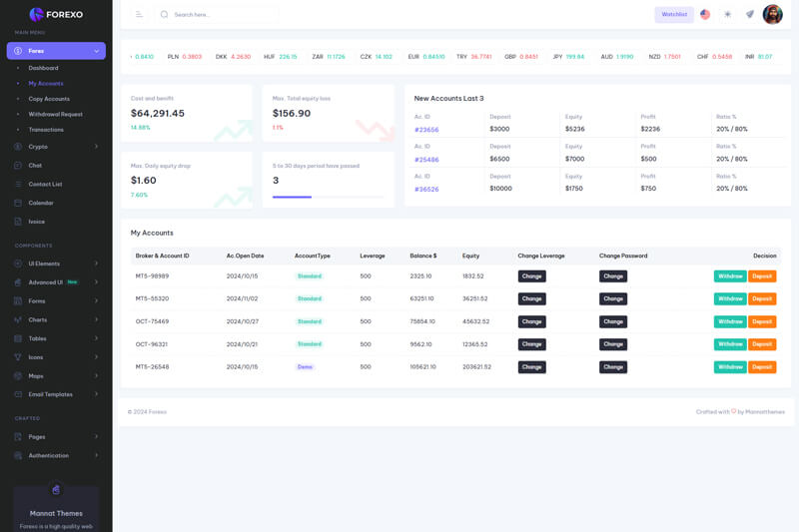Toggle light/dark theme sun icon
The image size is (799, 532).
click(727, 14)
